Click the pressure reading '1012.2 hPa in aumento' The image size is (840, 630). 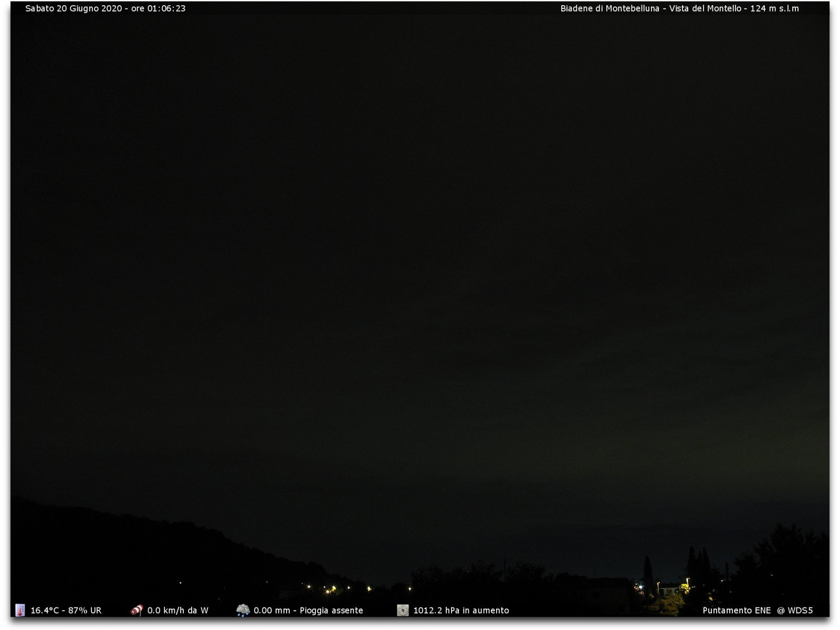pos(461,611)
